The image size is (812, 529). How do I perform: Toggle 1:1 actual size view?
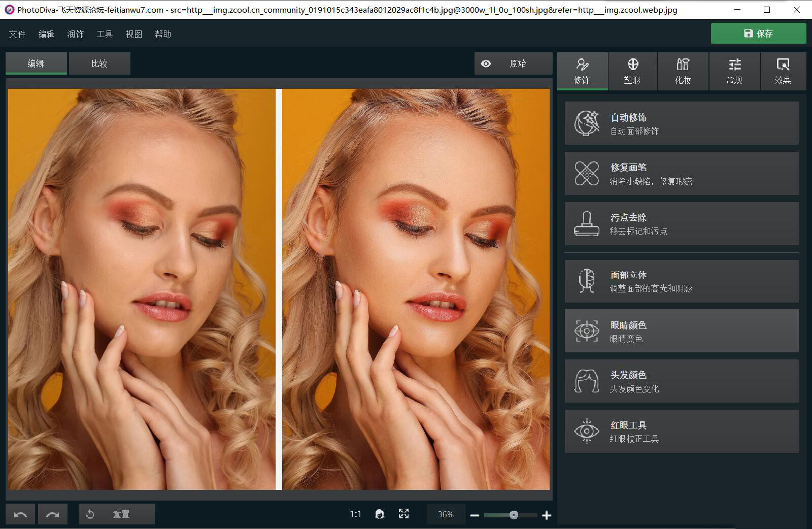click(355, 514)
